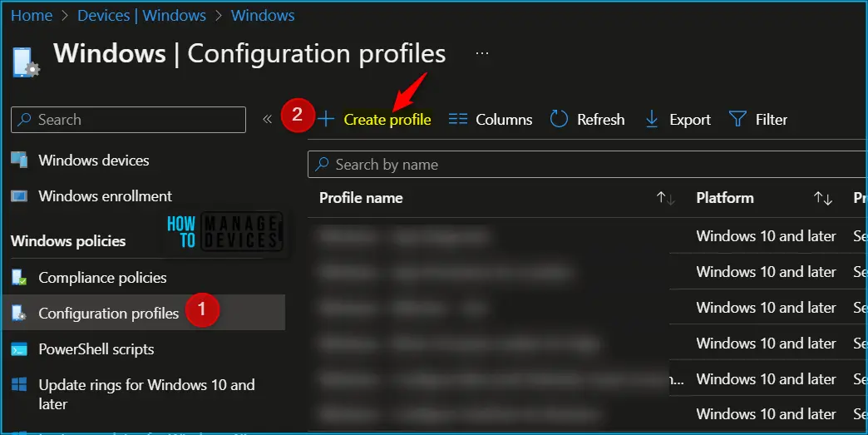Select first row's Windows 10 and later cell
This screenshot has height=435, width=868.
coord(766,235)
